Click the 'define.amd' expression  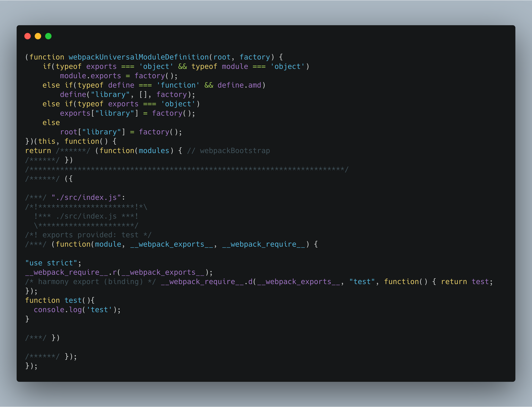239,85
